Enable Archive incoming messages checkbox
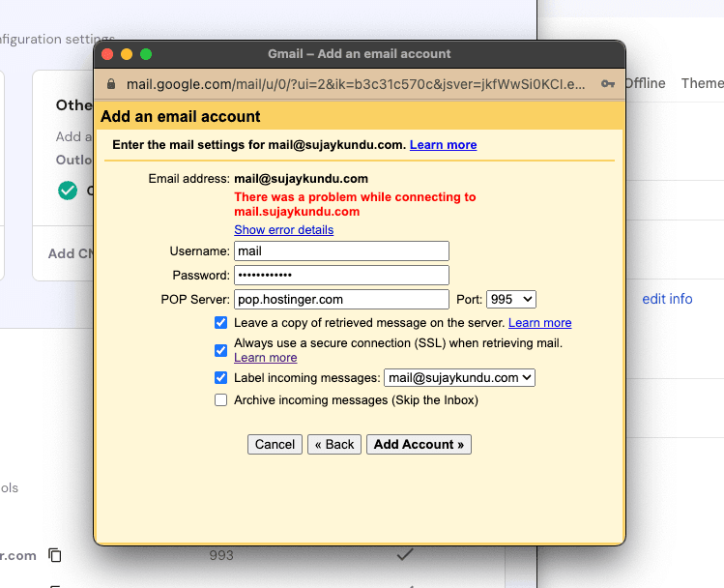 coord(220,399)
